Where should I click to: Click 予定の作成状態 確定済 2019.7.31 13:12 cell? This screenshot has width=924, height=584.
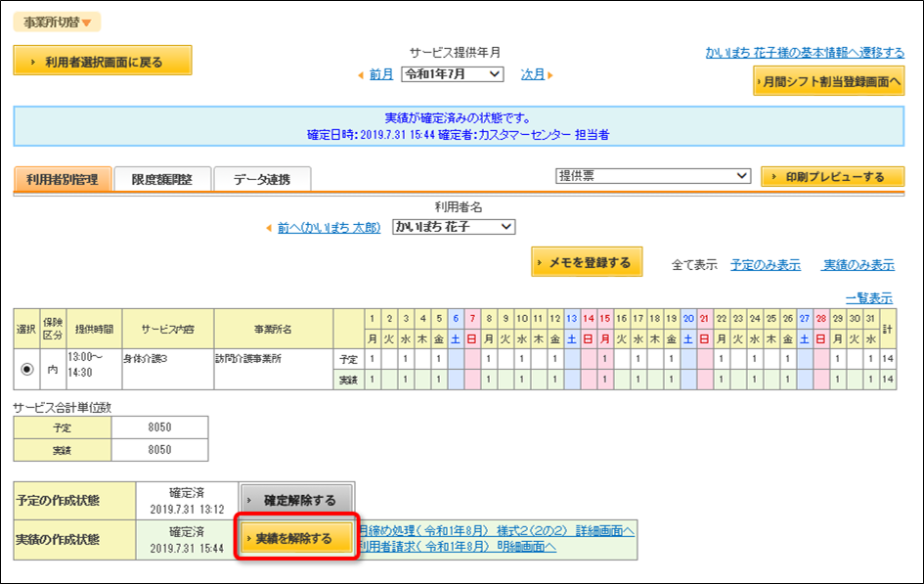pyautogui.click(x=187, y=501)
